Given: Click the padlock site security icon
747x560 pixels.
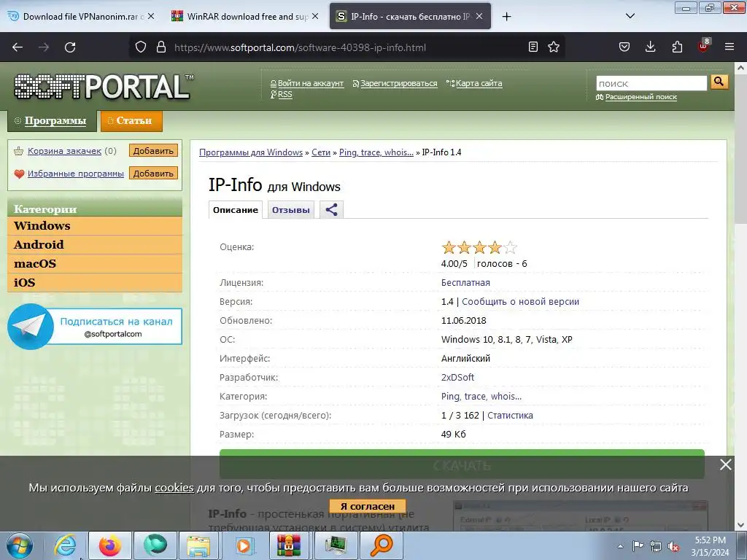Looking at the screenshot, I should tap(161, 47).
